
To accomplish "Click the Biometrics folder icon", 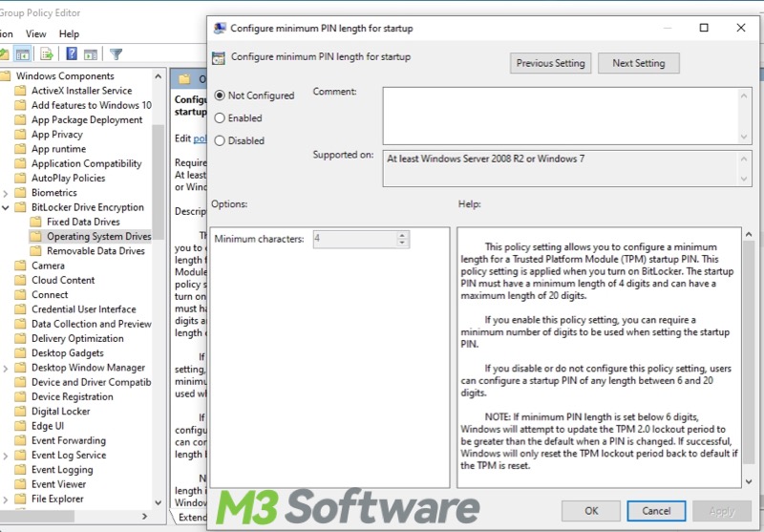I will tap(20, 193).
